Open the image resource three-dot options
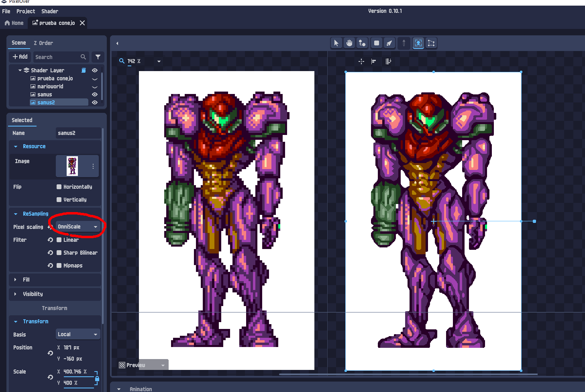This screenshot has height=392, width=585. 93,166
